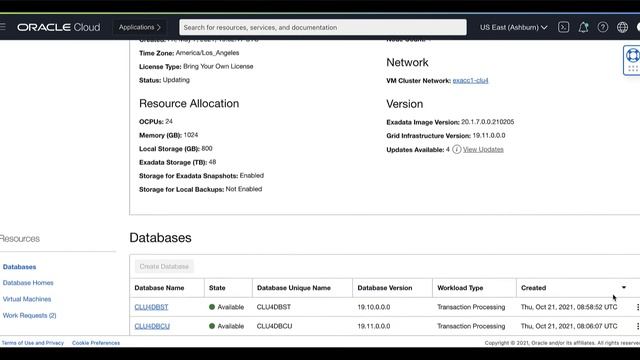
Task: Click the Created column header label
Action: [x=533, y=288]
